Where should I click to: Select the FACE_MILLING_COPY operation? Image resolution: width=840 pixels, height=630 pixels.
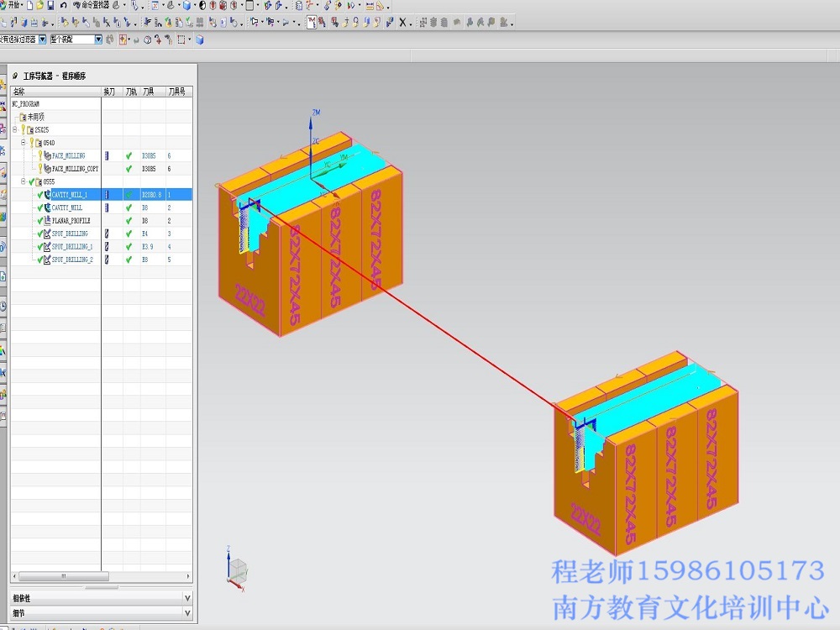[75, 169]
